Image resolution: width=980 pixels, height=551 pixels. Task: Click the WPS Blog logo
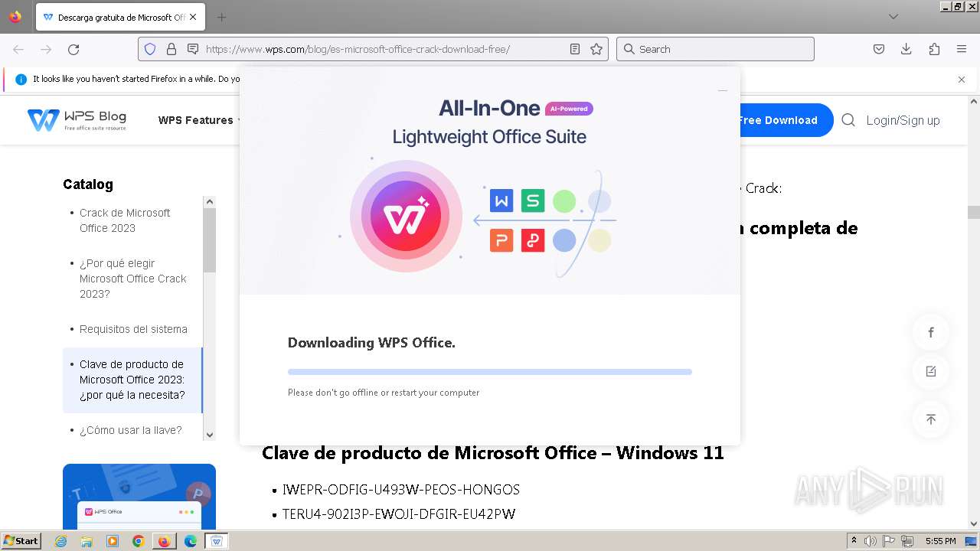(77, 120)
